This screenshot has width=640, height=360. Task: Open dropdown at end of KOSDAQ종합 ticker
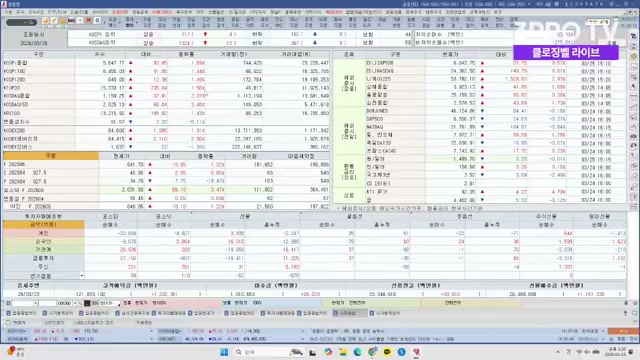(302, 331)
